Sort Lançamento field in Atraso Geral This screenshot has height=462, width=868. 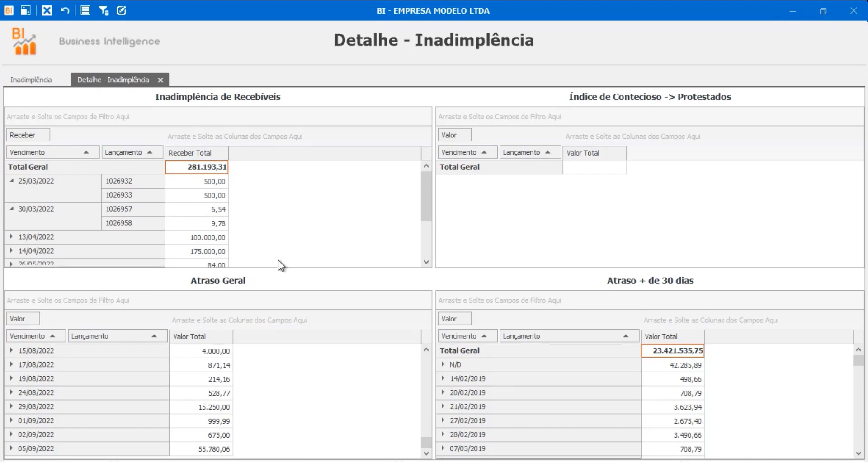point(118,336)
